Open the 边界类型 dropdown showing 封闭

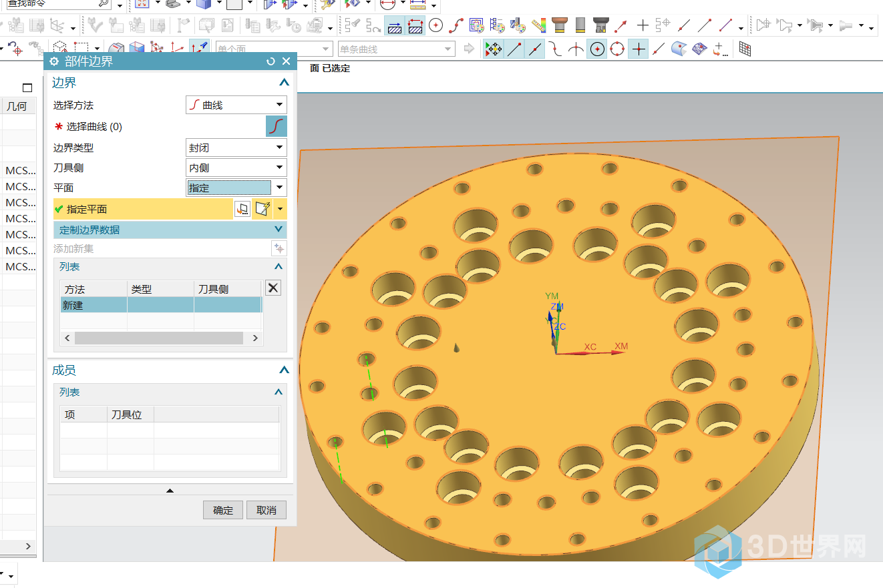236,148
